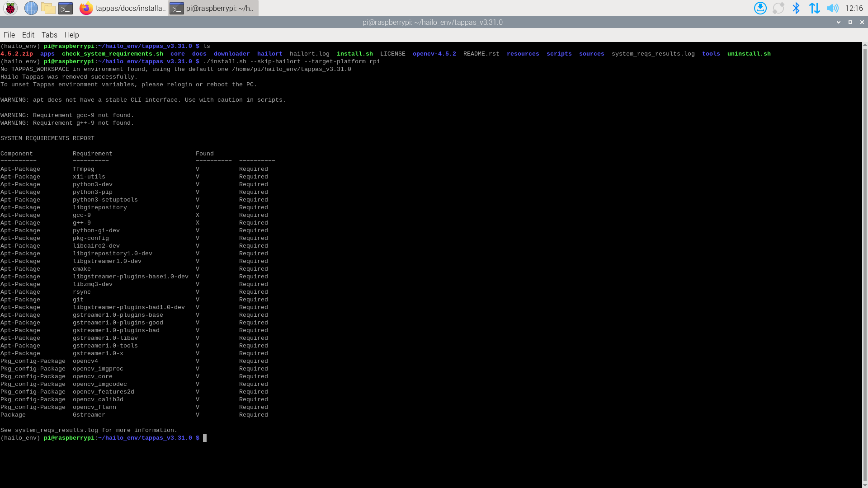Open the Edit menu

click(x=28, y=35)
